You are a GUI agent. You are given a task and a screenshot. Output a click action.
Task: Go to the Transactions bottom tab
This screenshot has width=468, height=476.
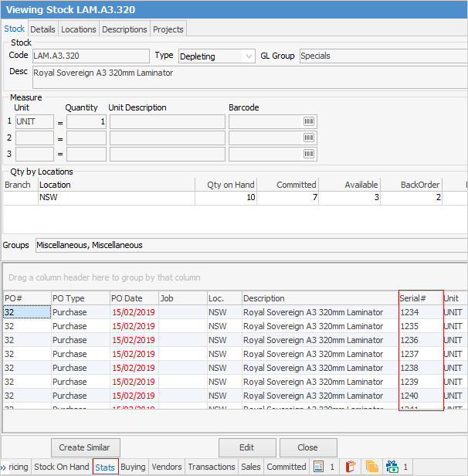[x=211, y=467]
